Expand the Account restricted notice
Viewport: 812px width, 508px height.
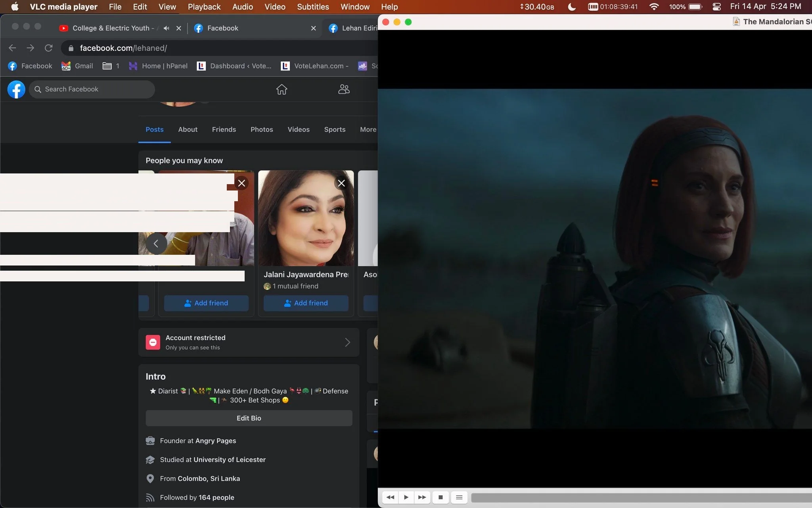249,342
